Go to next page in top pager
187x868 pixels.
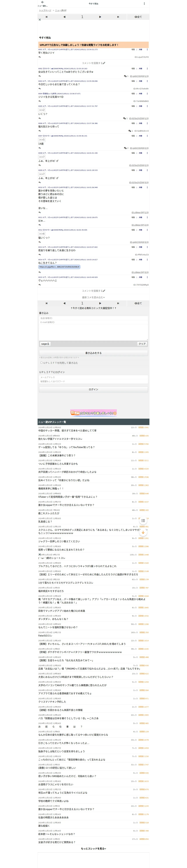(x=100, y=17)
